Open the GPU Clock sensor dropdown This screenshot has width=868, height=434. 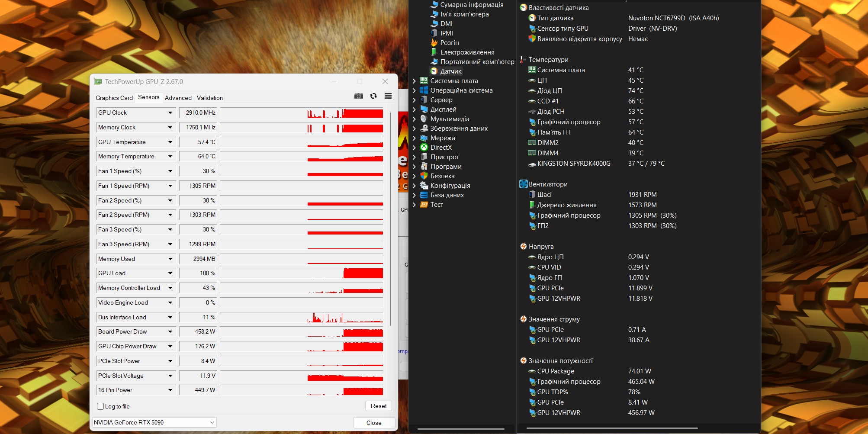(x=170, y=113)
